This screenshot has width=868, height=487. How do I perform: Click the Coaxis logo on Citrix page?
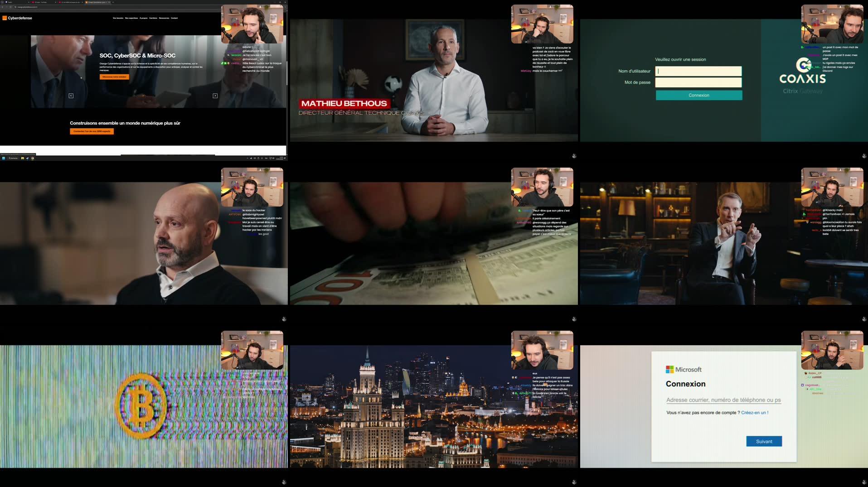(802, 72)
